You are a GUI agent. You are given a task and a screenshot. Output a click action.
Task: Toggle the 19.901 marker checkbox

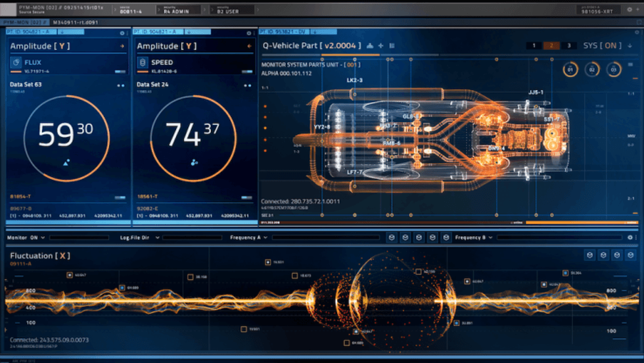[244, 329]
